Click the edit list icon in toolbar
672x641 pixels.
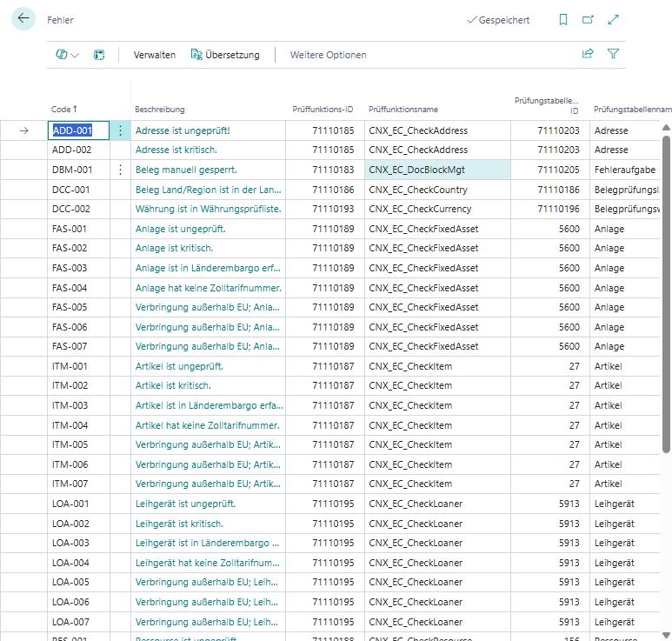click(100, 55)
